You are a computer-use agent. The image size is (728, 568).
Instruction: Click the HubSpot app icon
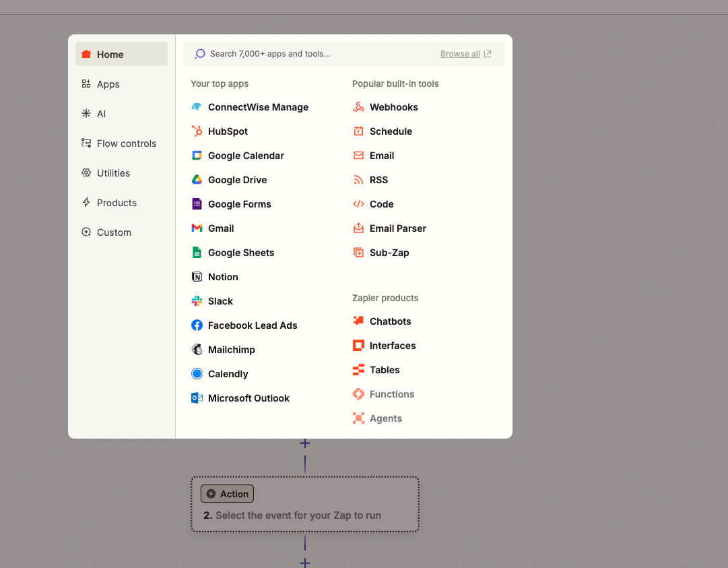point(197,131)
